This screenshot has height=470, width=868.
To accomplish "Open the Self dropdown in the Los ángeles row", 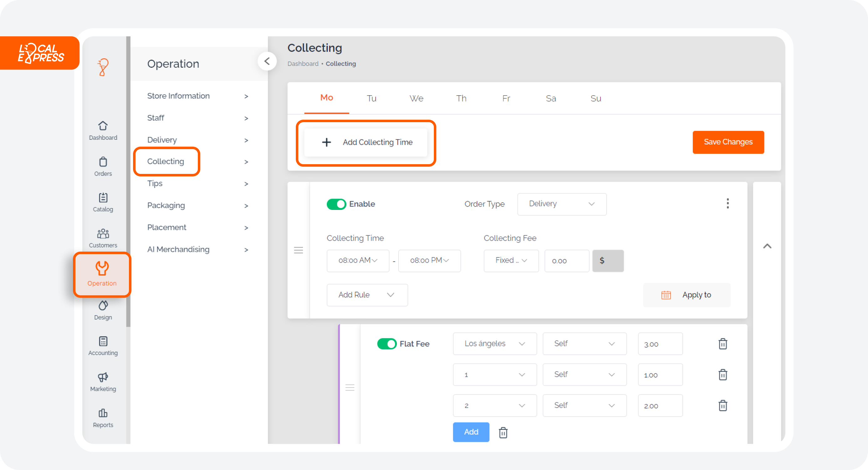I will pyautogui.click(x=585, y=344).
